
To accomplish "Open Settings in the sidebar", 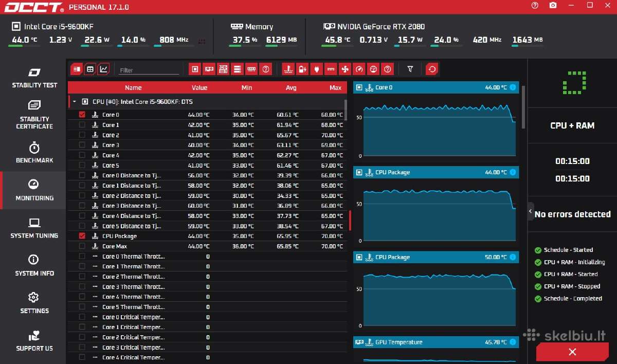I will (34, 303).
